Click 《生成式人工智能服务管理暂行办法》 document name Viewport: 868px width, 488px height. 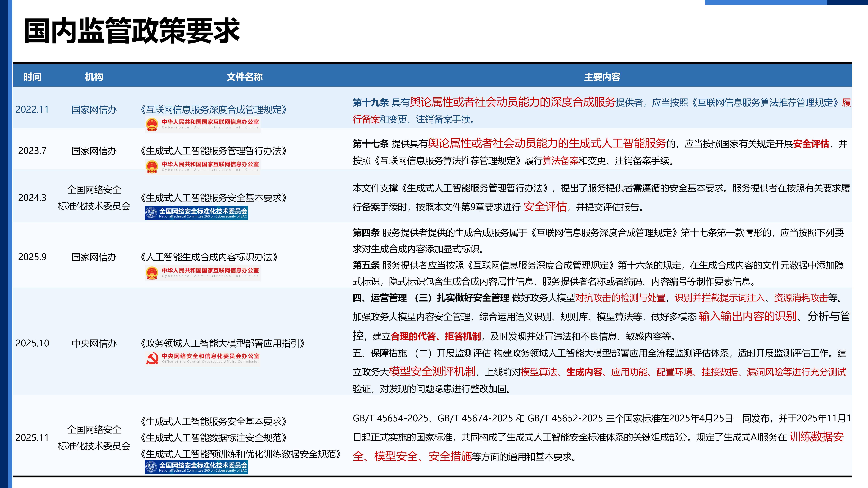pos(214,151)
